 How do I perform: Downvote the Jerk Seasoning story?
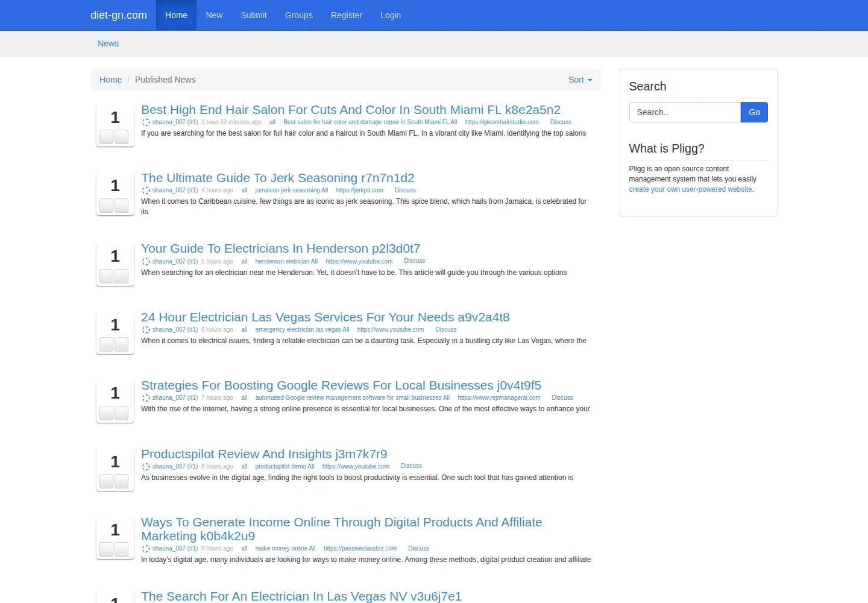point(121,206)
